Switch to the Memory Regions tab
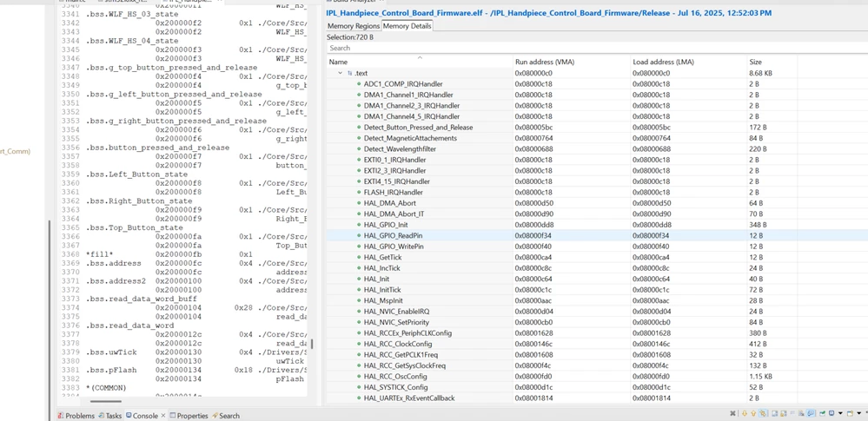This screenshot has width=868, height=421. 353,26
